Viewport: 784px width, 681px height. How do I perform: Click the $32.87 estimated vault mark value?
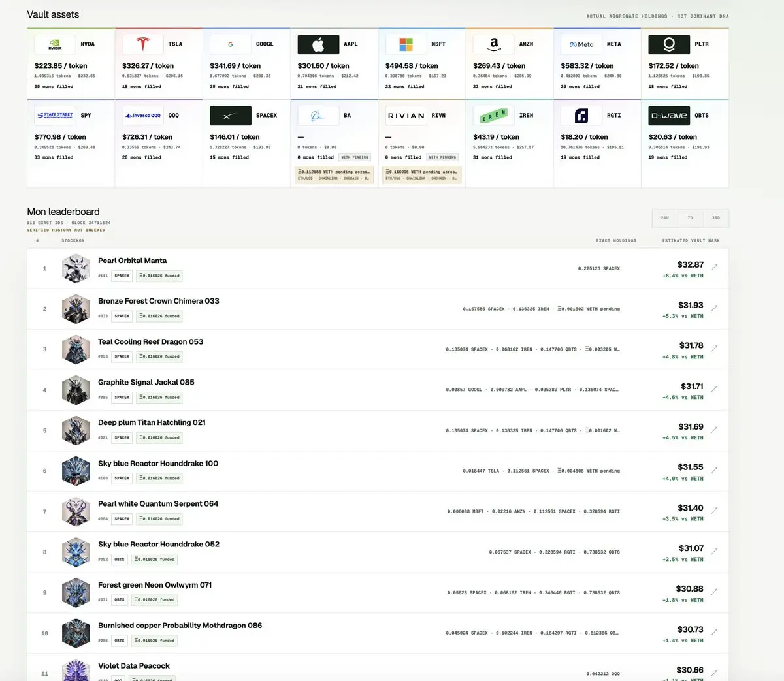coord(691,264)
